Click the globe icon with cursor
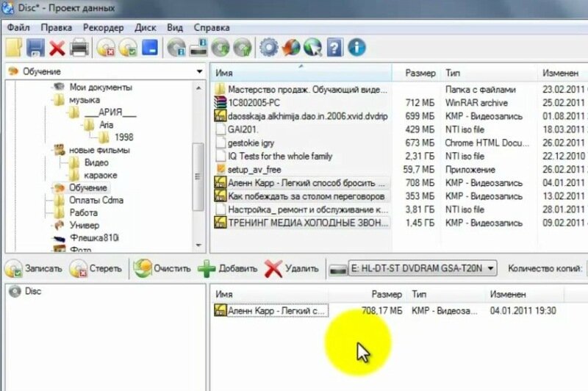Screen dimensions: 588x391 point(313,48)
